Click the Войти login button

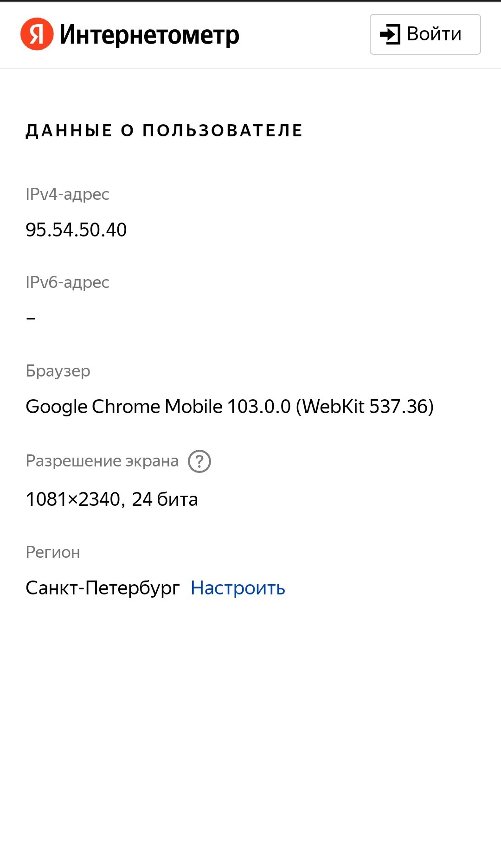pyautogui.click(x=425, y=34)
